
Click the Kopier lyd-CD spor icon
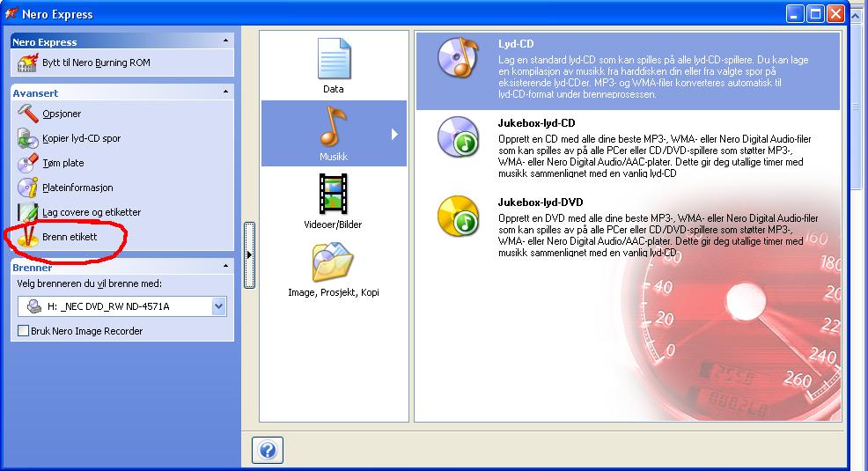[x=27, y=138]
